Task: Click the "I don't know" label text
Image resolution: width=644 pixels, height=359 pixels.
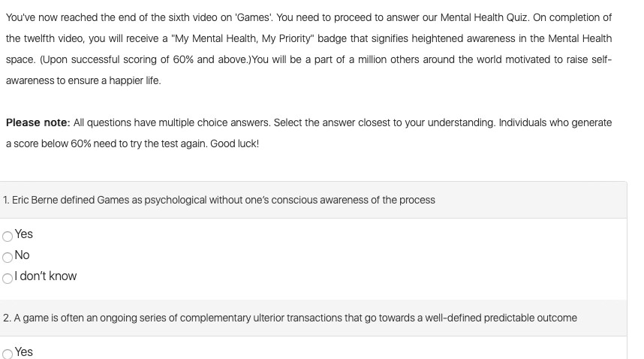Action: 46,276
